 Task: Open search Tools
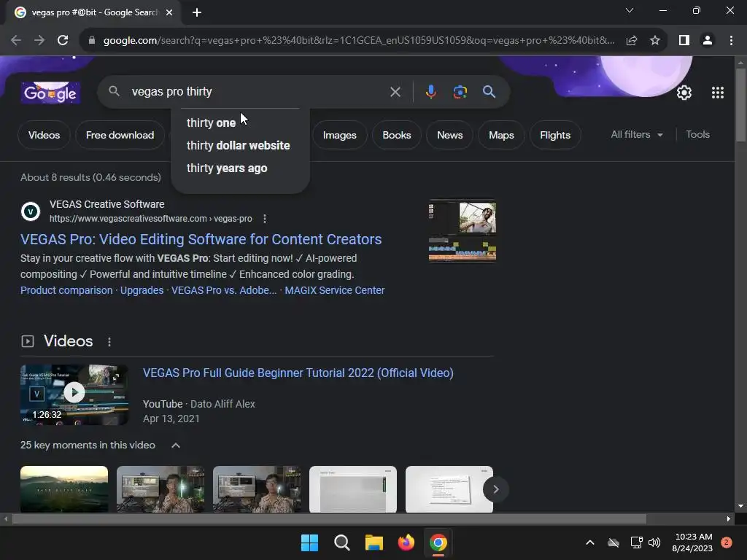pyautogui.click(x=697, y=135)
